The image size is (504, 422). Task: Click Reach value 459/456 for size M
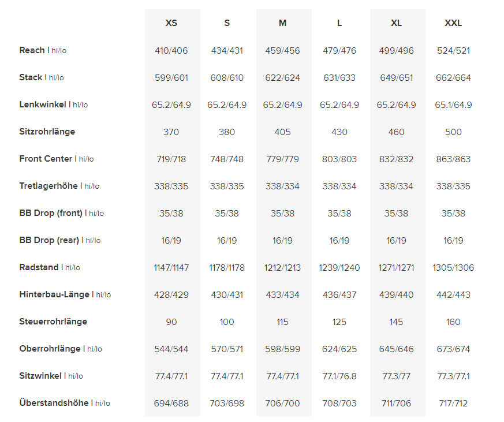282,50
